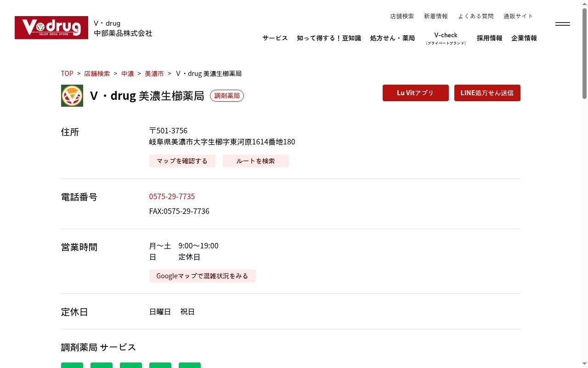
Task: Click the V・drug 美濃生櫛薬局 page title
Action: [147, 96]
